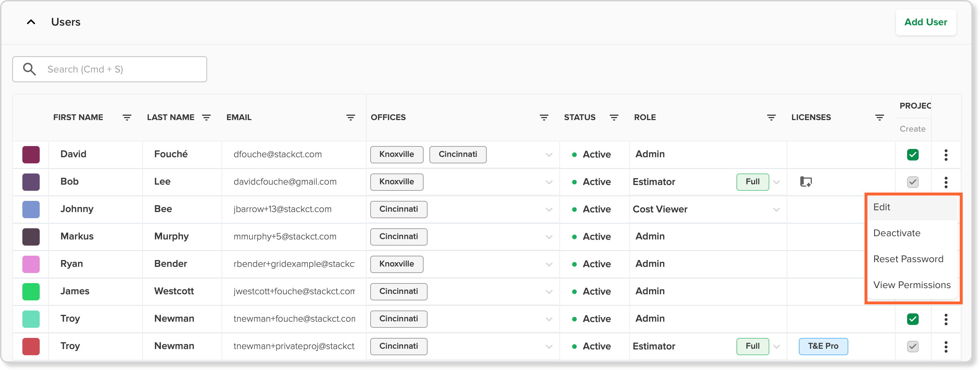Expand offices dropdown for James Westcott
Image resolution: width=980 pixels, height=370 pixels.
pyautogui.click(x=549, y=292)
